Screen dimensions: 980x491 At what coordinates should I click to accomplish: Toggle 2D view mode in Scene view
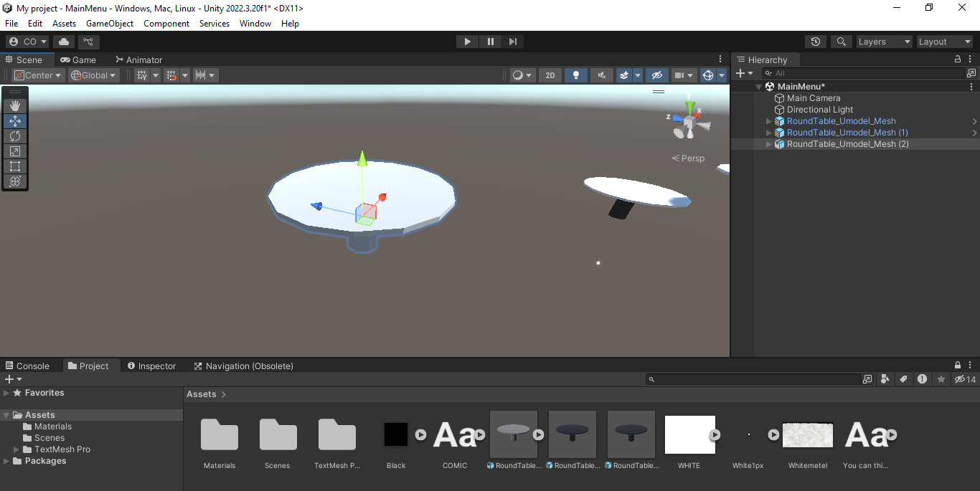pos(550,75)
